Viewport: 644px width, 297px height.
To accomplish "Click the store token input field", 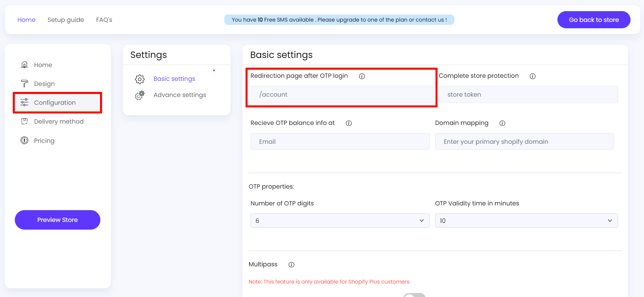I will 528,95.
